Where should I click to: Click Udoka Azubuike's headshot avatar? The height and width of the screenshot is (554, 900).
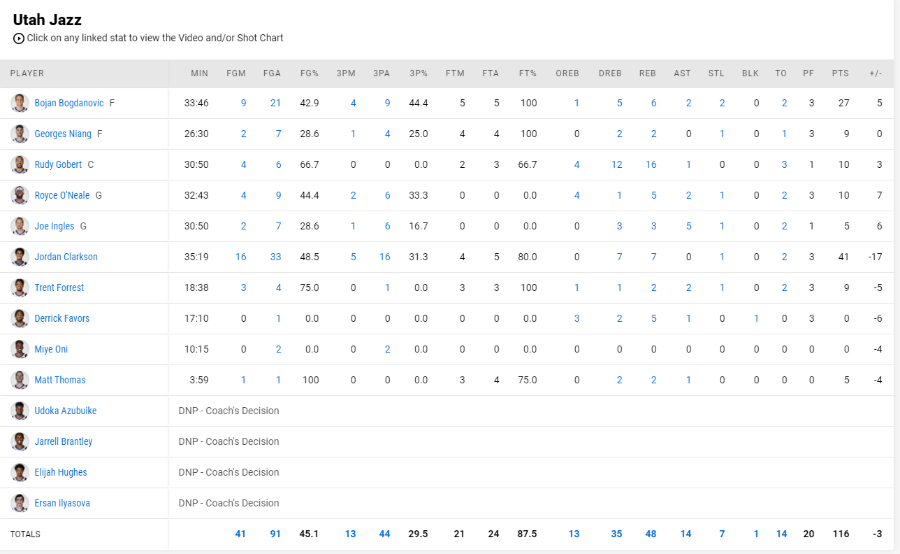pos(20,410)
